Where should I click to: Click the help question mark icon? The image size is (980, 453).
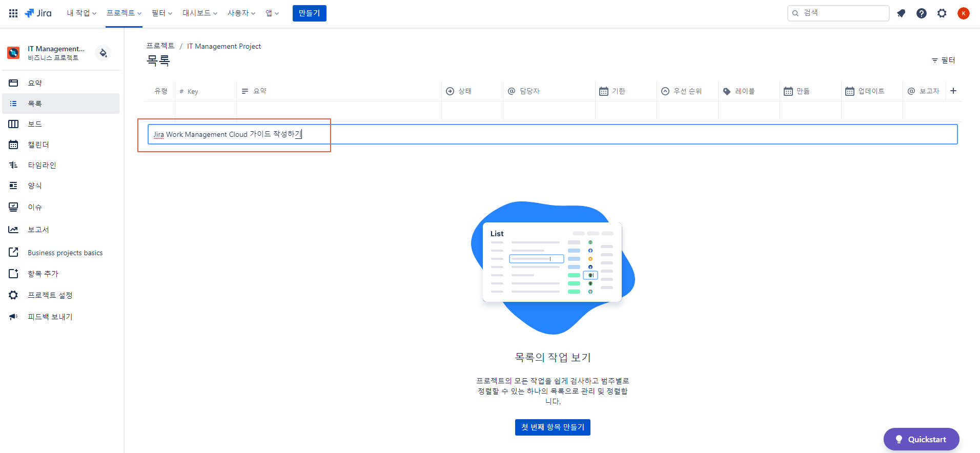(922, 13)
